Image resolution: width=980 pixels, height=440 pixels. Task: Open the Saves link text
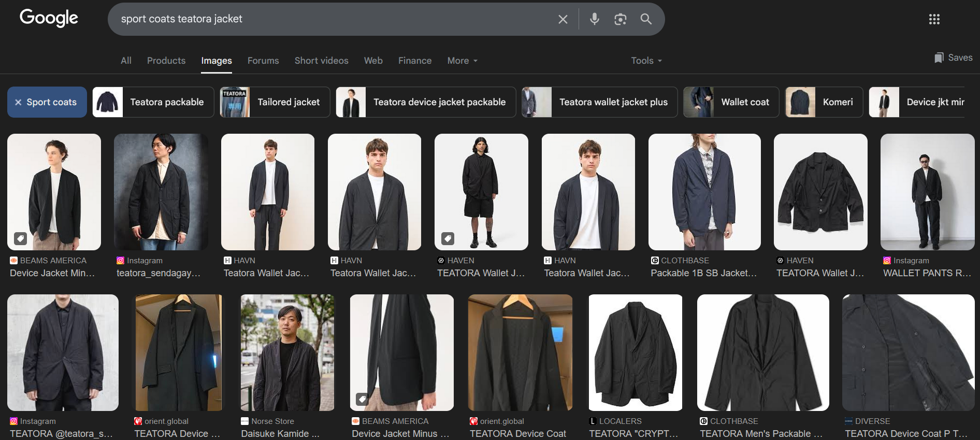[960, 58]
